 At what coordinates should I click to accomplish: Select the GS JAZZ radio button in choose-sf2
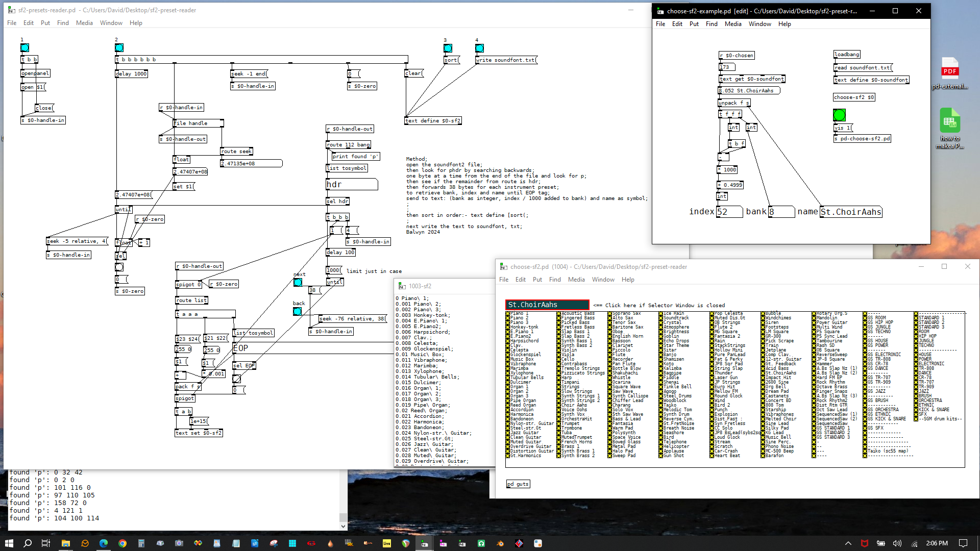pyautogui.click(x=865, y=391)
